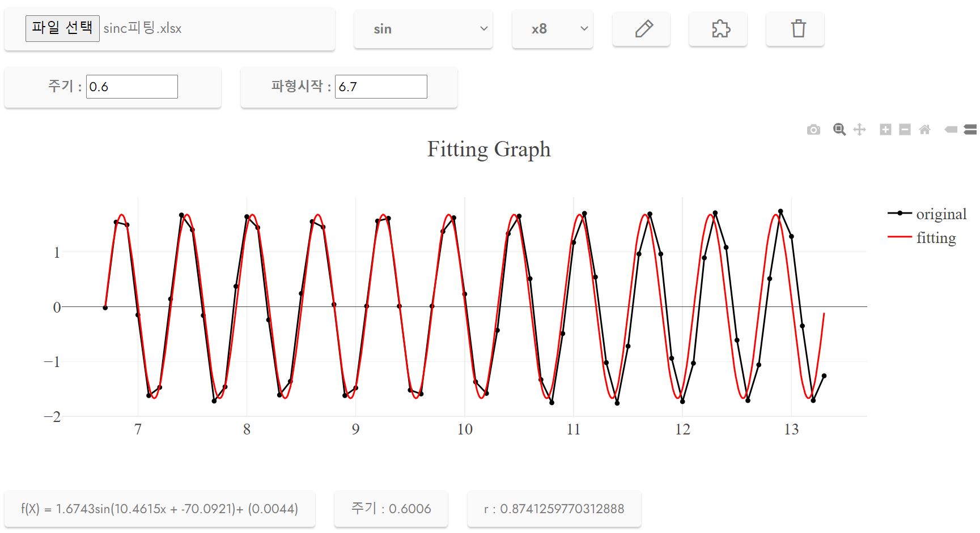Screen dimensions: 980x533
Task: Click inside the 주기 value input
Action: point(131,86)
